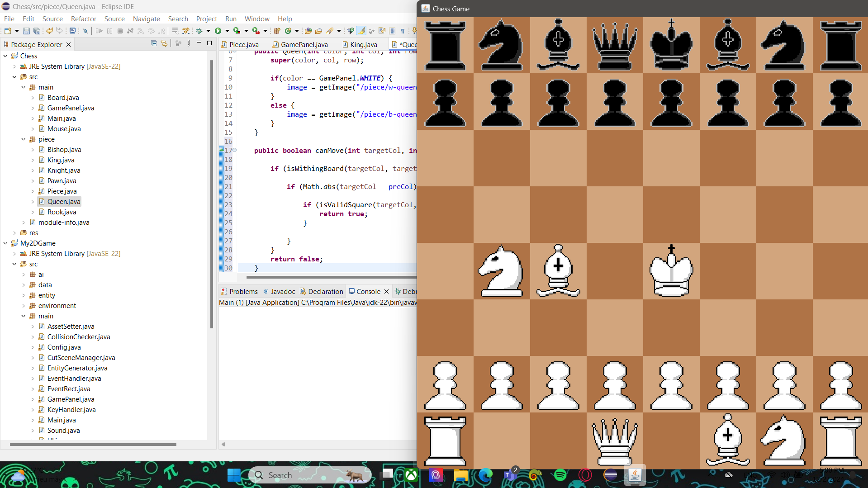The width and height of the screenshot is (868, 488).
Task: Expand the environment package
Action: point(24,306)
